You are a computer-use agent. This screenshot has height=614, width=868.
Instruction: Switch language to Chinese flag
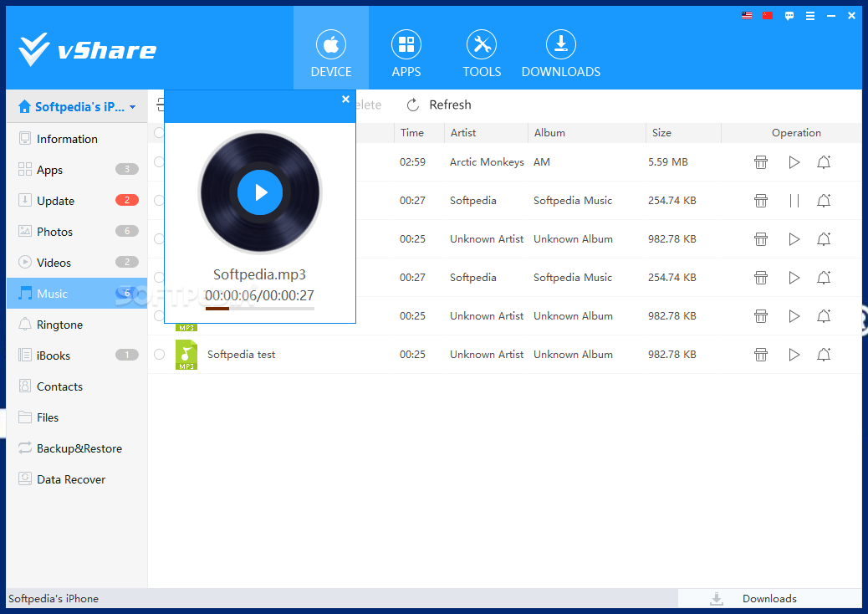pyautogui.click(x=768, y=16)
